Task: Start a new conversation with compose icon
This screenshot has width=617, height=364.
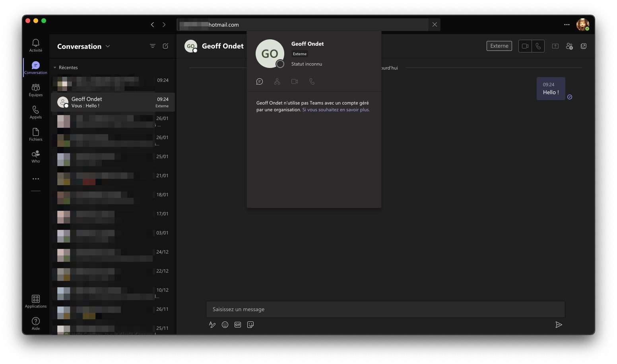Action: point(165,46)
